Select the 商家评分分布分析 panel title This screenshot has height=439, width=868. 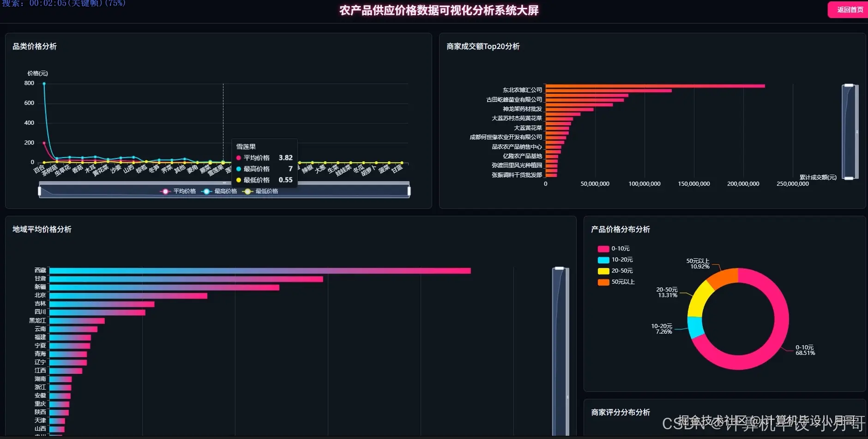pos(620,412)
